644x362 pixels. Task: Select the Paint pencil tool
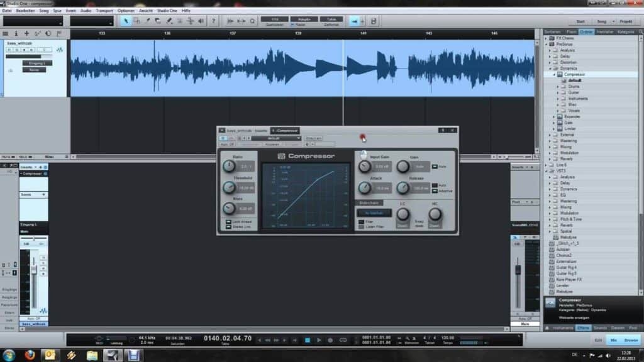(x=169, y=21)
